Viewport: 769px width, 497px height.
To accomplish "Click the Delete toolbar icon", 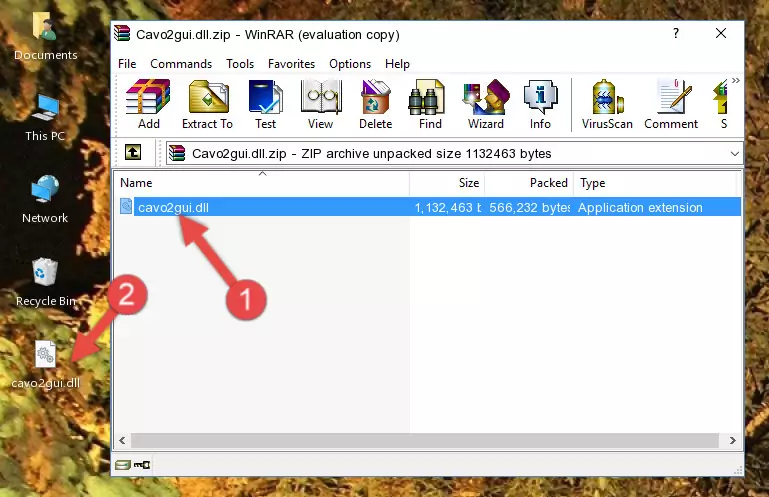I will tap(375, 105).
